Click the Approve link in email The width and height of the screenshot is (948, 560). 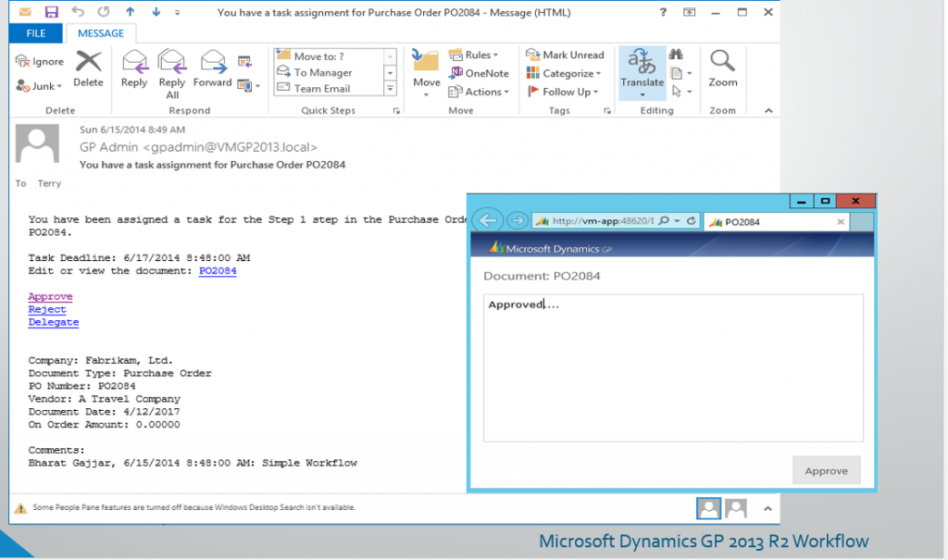(50, 296)
